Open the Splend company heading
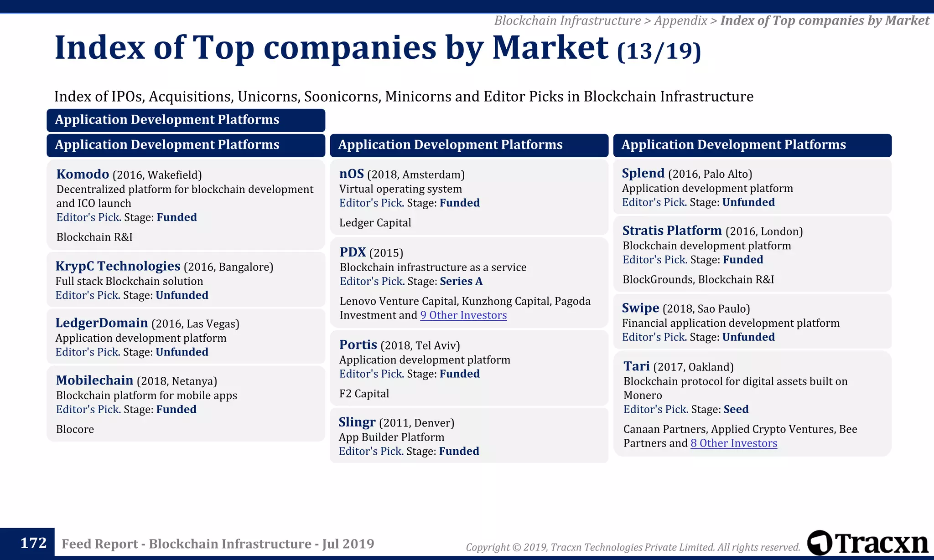Screen dimensions: 934x560 pyautogui.click(x=643, y=173)
